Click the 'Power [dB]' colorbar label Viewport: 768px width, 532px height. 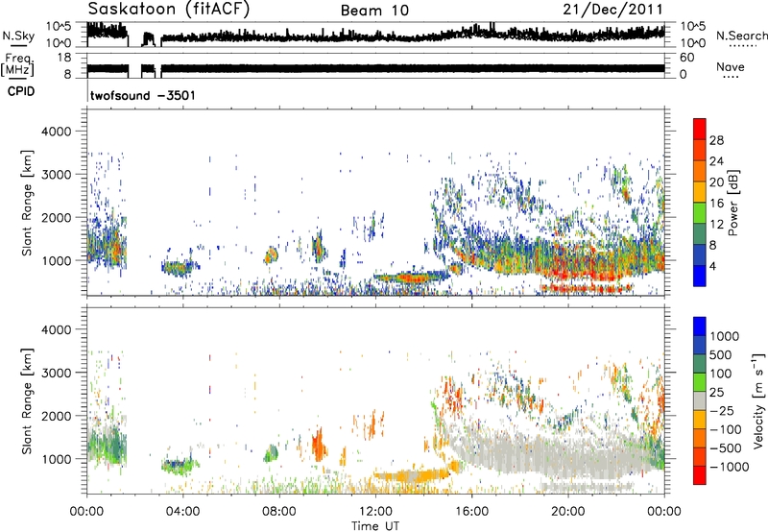click(732, 203)
